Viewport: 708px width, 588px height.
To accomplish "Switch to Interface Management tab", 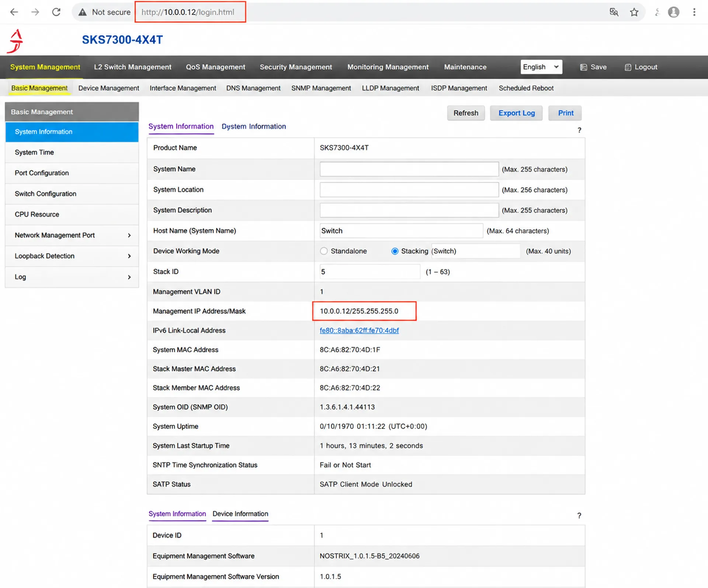I will point(183,88).
